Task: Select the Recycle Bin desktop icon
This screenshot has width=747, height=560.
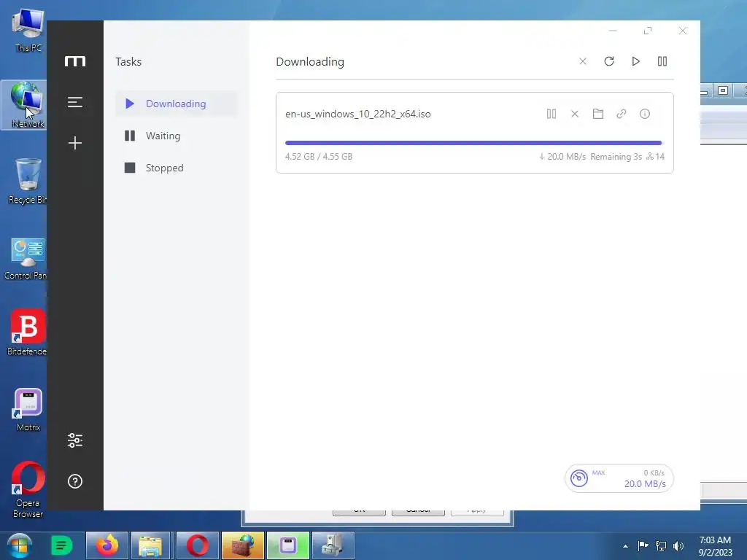Action: coord(28,182)
